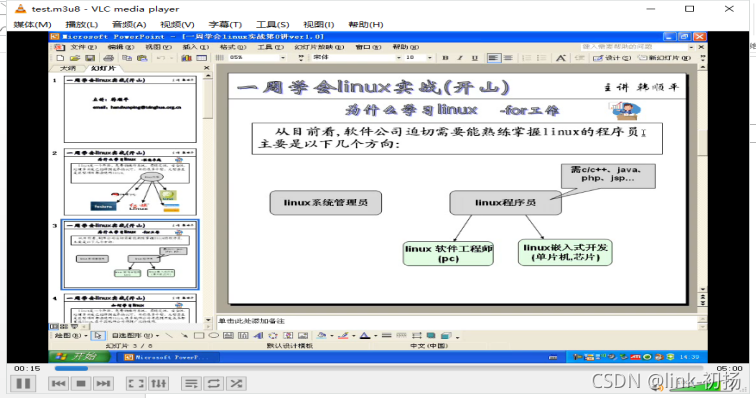
Task: Select the Rectangle drawing tool
Action: point(199,335)
